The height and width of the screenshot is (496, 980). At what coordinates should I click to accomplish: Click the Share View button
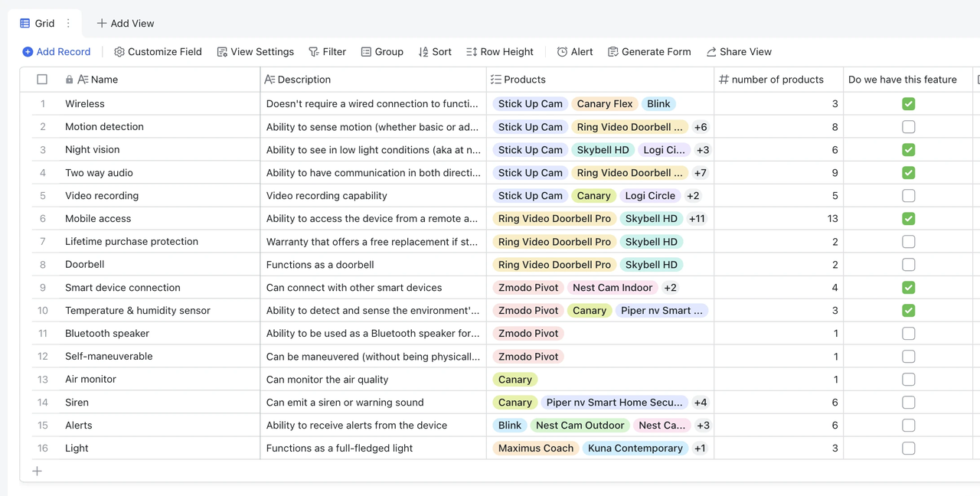pyautogui.click(x=739, y=52)
